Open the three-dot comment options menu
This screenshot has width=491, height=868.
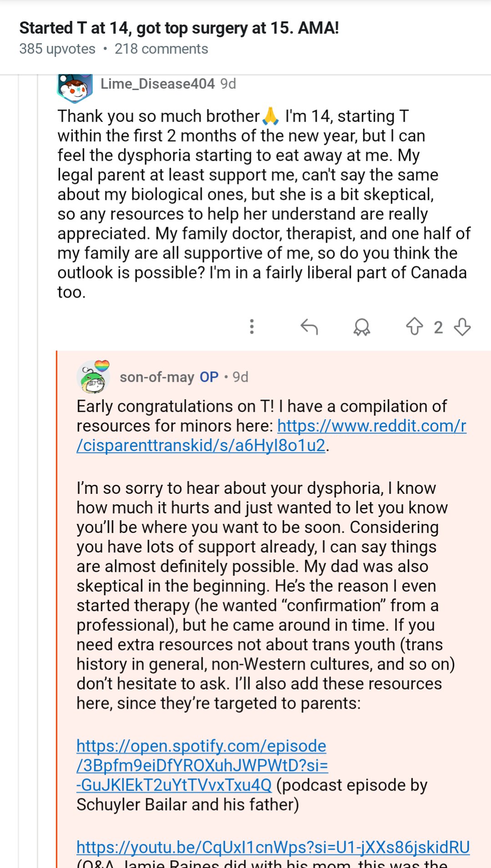click(x=252, y=327)
